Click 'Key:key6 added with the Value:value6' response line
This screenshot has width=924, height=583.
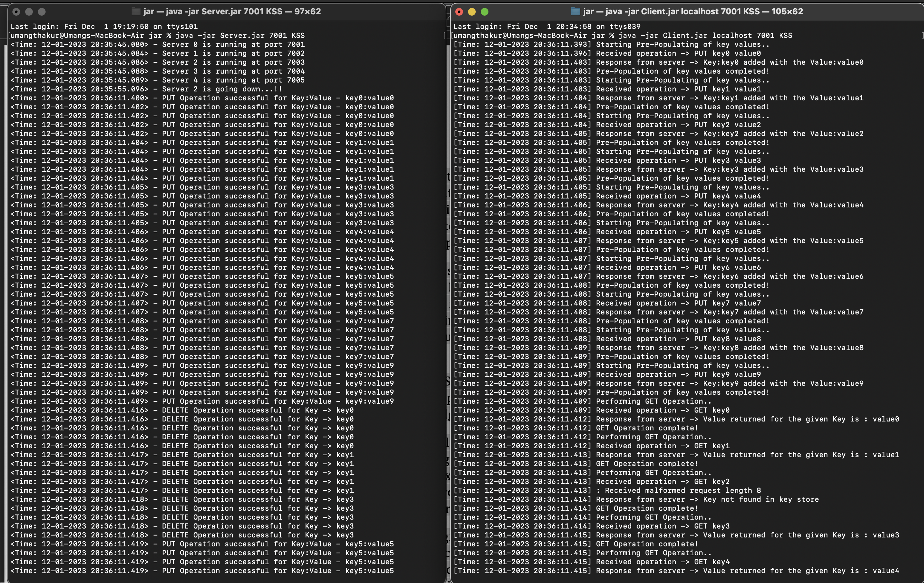(x=659, y=276)
